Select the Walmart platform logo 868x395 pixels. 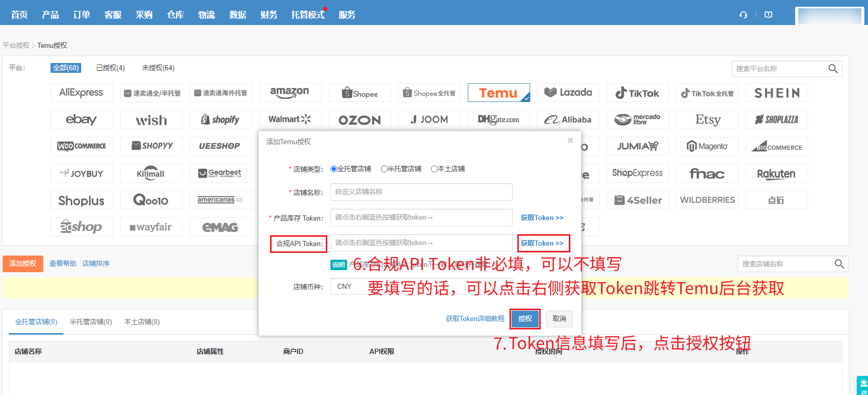point(290,120)
